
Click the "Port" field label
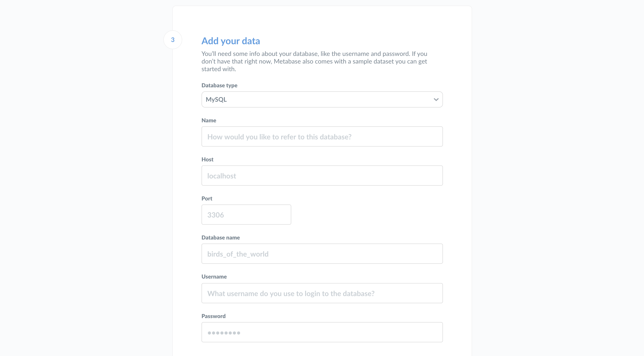[207, 198]
